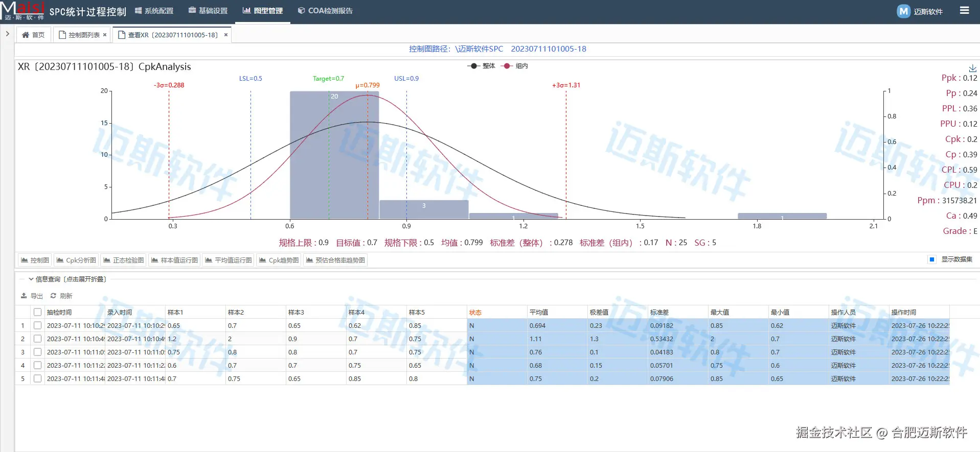Close the 查看XR tab

pyautogui.click(x=226, y=35)
